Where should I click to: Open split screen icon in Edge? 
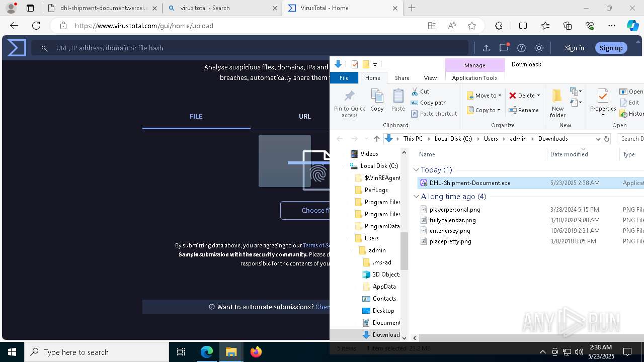coord(523,26)
